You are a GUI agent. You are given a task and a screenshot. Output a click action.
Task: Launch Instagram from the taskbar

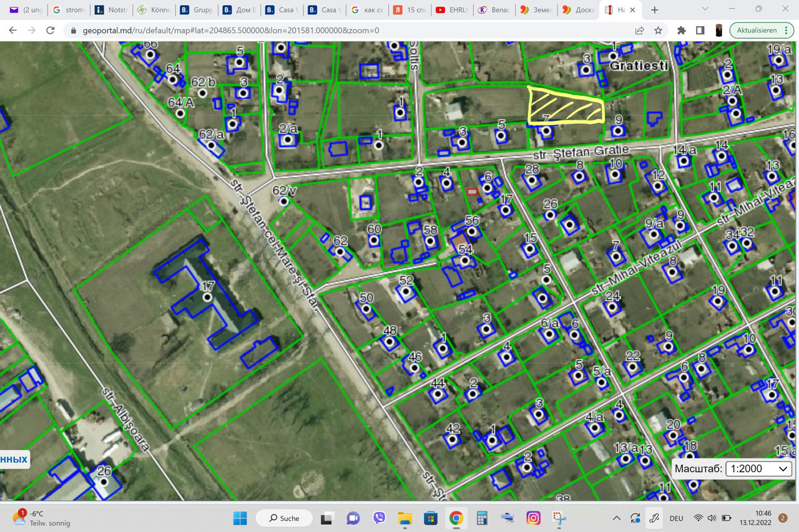pos(533,518)
